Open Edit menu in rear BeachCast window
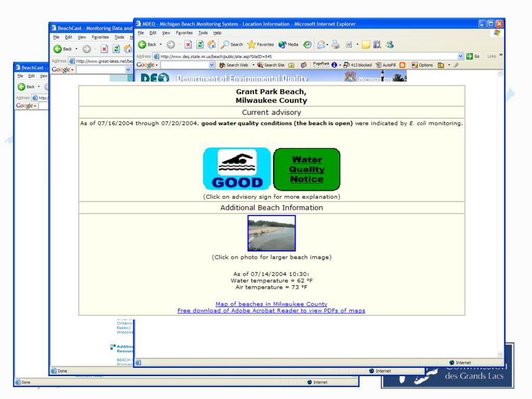532x399 pixels. click(x=32, y=76)
